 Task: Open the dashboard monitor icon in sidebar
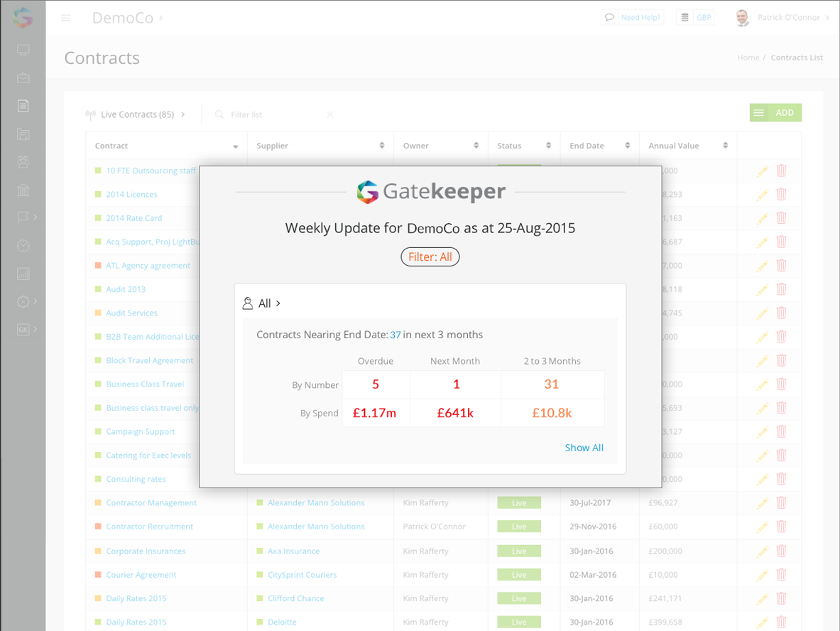coord(23,50)
